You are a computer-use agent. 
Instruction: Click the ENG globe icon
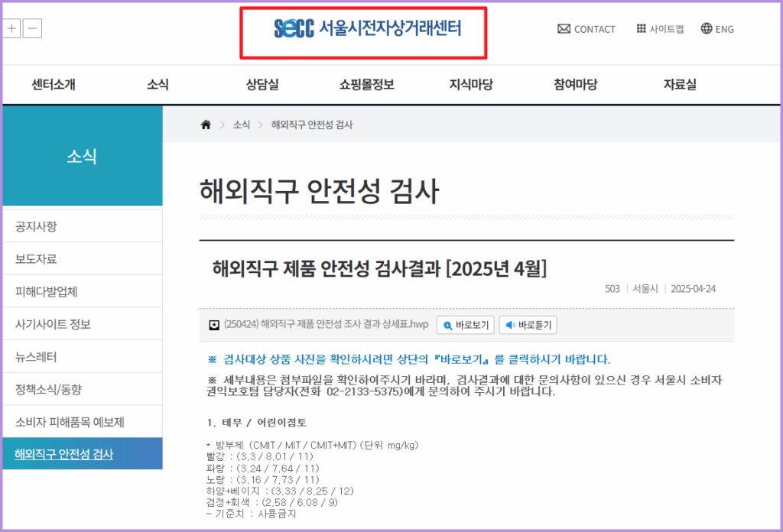[x=706, y=28]
